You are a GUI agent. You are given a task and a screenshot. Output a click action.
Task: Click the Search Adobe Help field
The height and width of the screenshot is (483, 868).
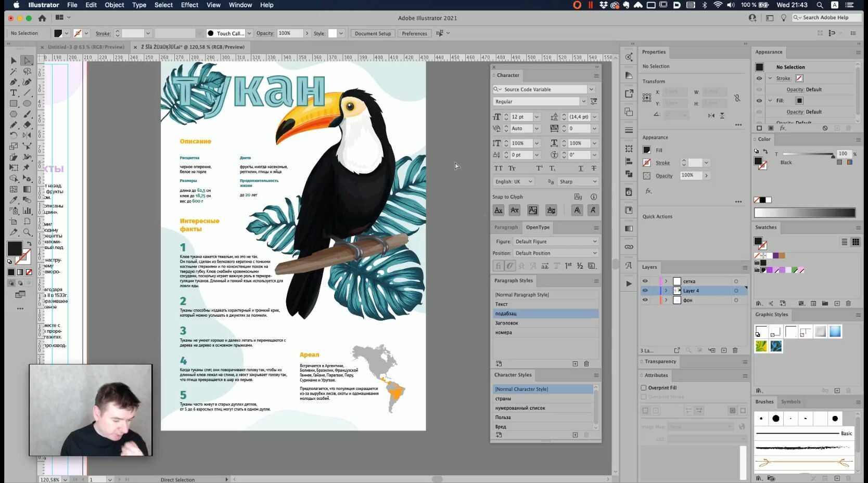coord(827,18)
